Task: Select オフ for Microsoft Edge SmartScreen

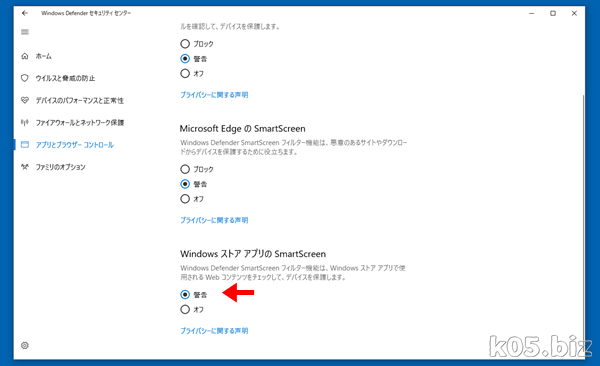Action: [185, 199]
